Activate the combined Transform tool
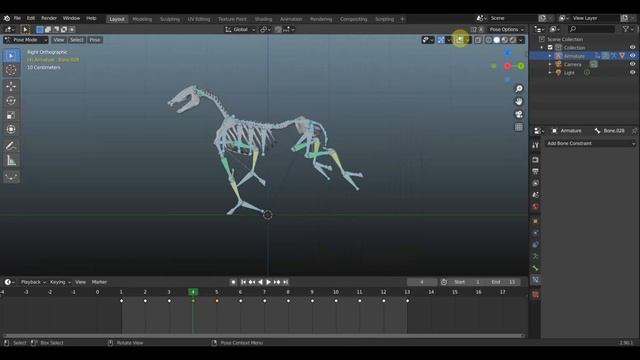The width and height of the screenshot is (640, 360). (x=11, y=129)
